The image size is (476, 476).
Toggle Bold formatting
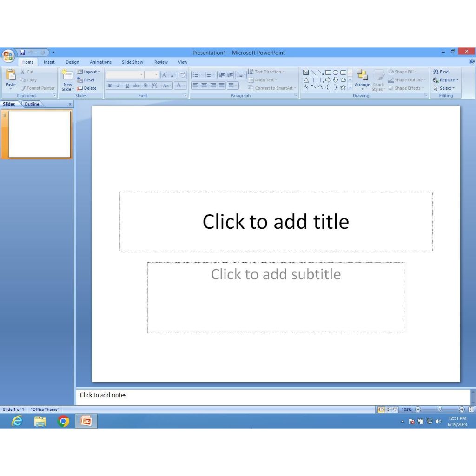coord(110,86)
